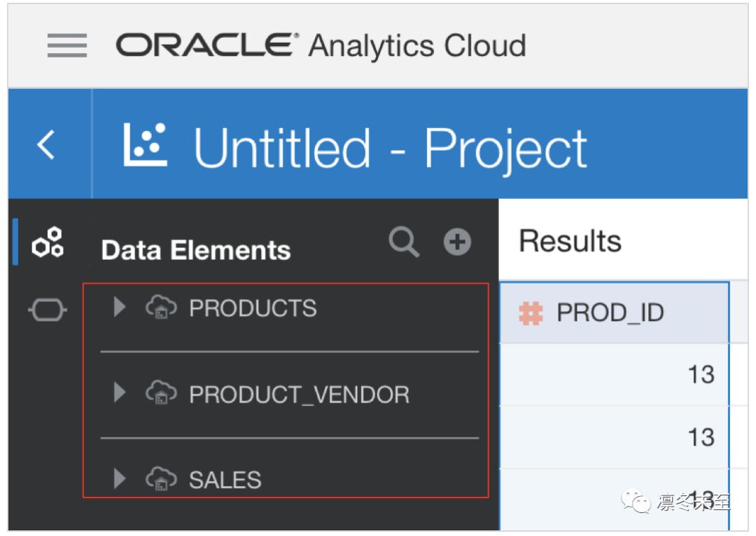Click the PRODUCT_VENDOR cloud dataset icon

pos(161,392)
